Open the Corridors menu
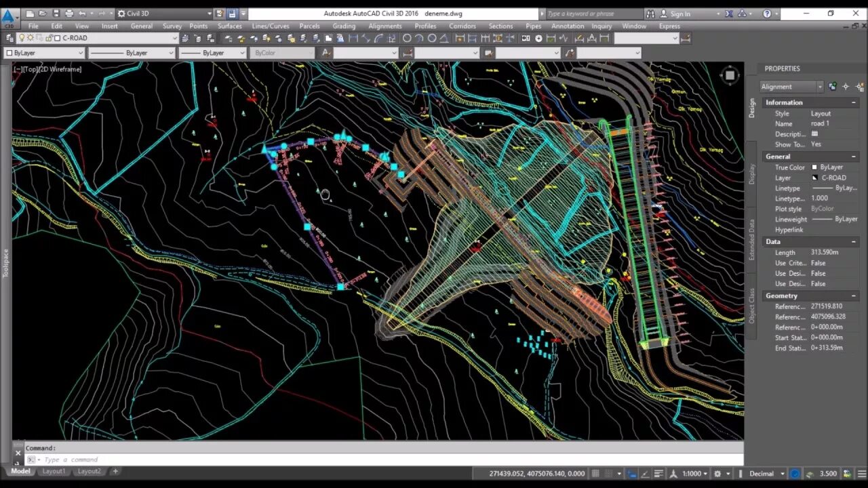This screenshot has height=488, width=868. click(462, 26)
